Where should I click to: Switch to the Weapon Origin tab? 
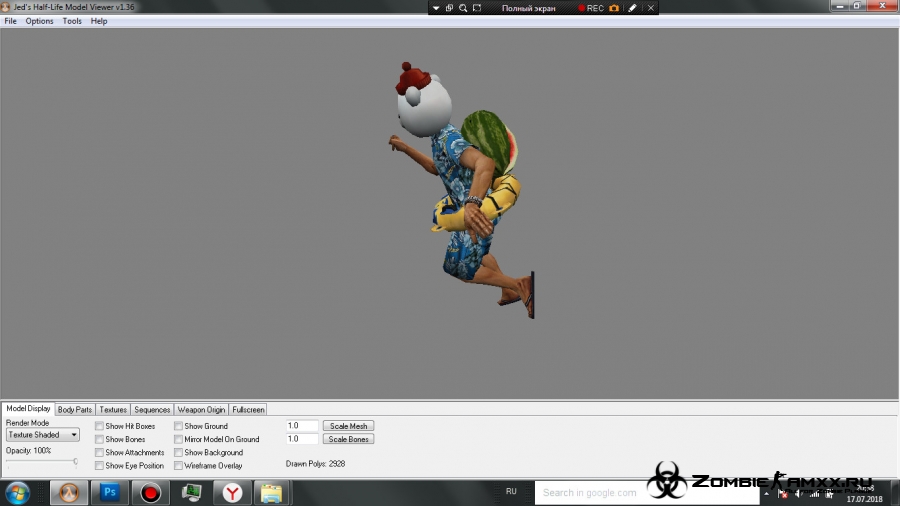pos(201,410)
